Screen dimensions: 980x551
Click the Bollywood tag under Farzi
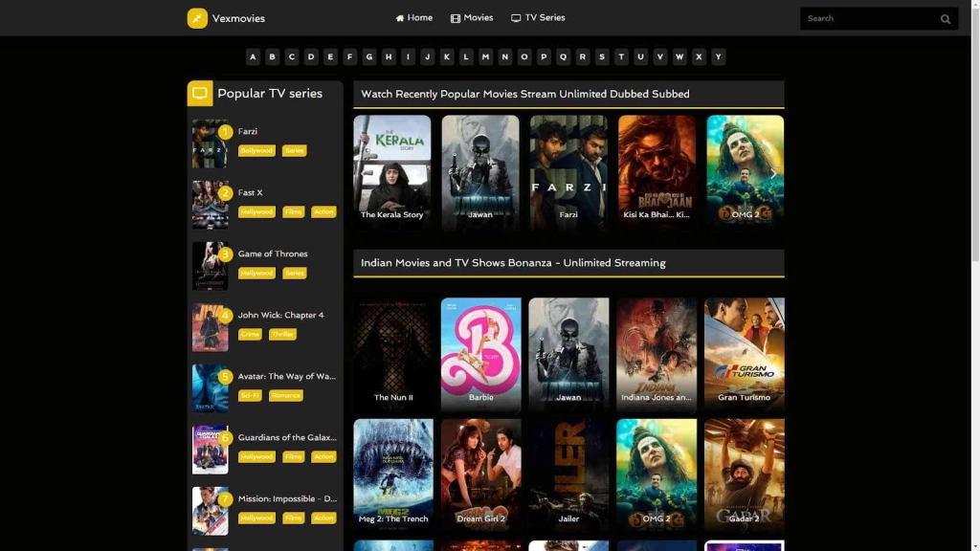[x=256, y=151]
